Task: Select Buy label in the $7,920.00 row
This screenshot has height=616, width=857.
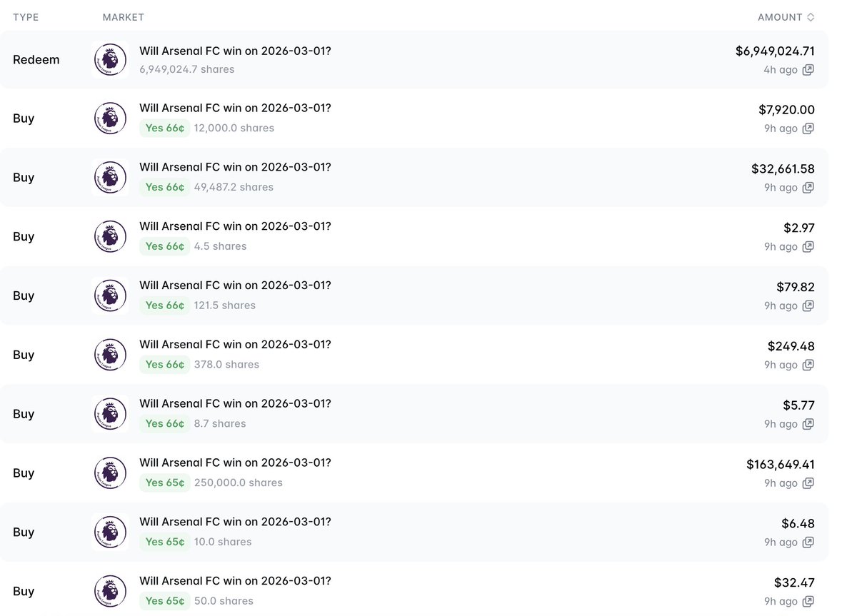Action: pyautogui.click(x=24, y=118)
